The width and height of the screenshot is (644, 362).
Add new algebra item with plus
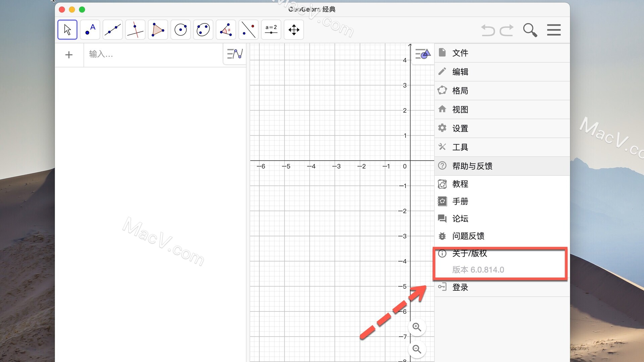click(x=69, y=55)
